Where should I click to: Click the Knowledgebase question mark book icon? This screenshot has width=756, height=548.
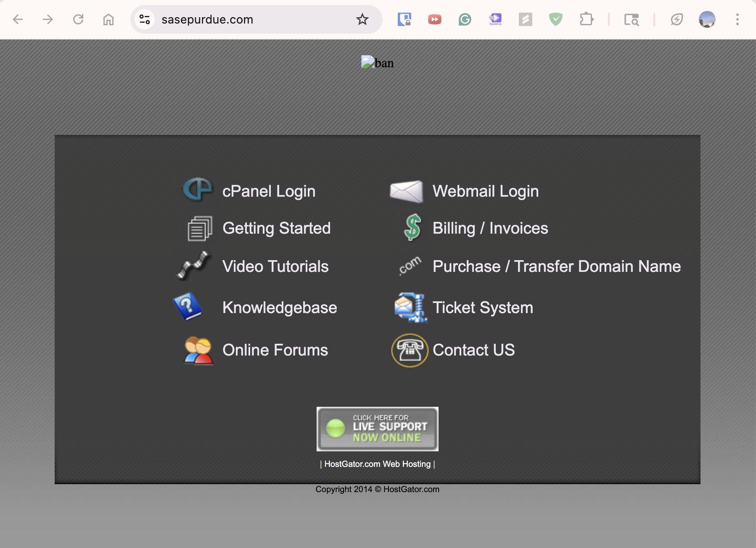coord(189,307)
